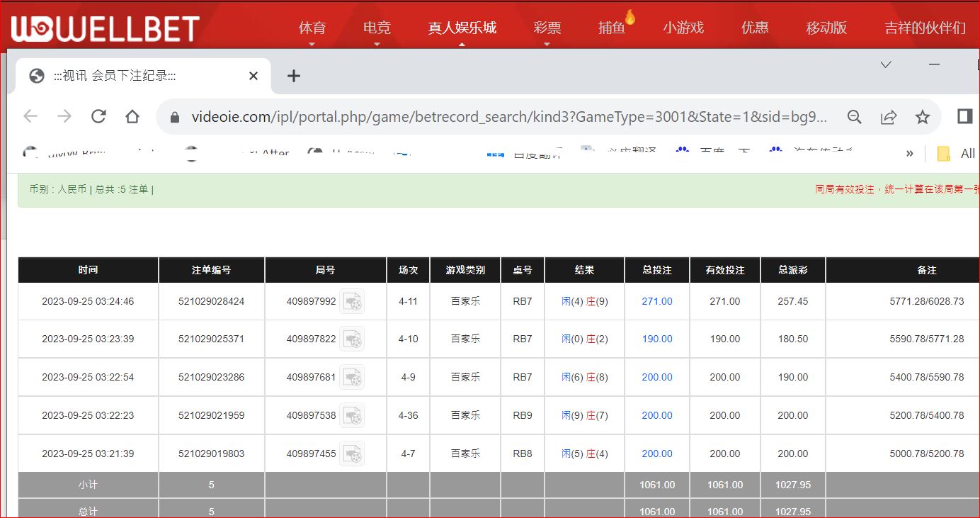
Task: Open a new browser tab
Action: click(x=294, y=76)
